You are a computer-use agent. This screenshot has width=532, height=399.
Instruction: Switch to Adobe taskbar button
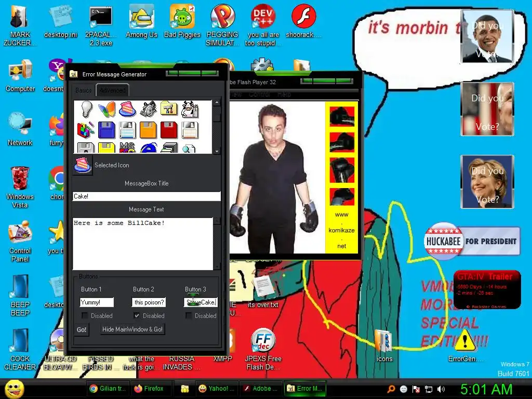tap(261, 389)
